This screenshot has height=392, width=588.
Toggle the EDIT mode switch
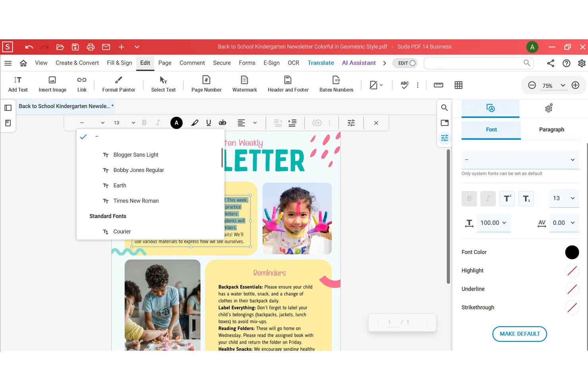[x=405, y=63]
